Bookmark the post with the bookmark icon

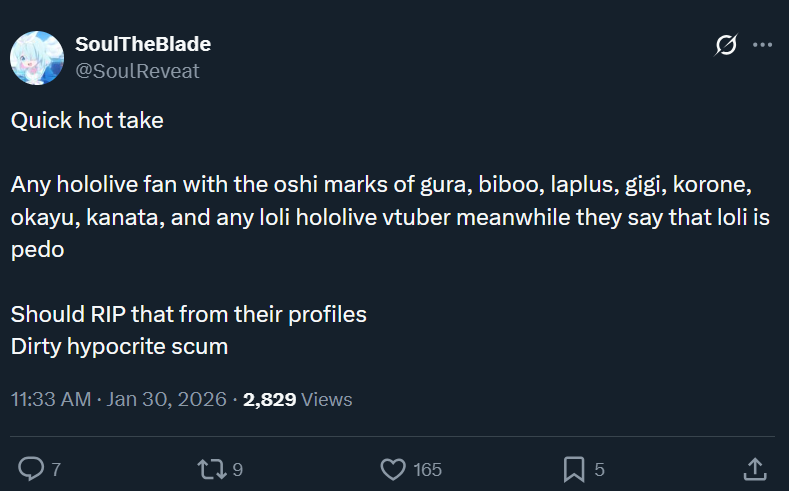click(x=574, y=468)
